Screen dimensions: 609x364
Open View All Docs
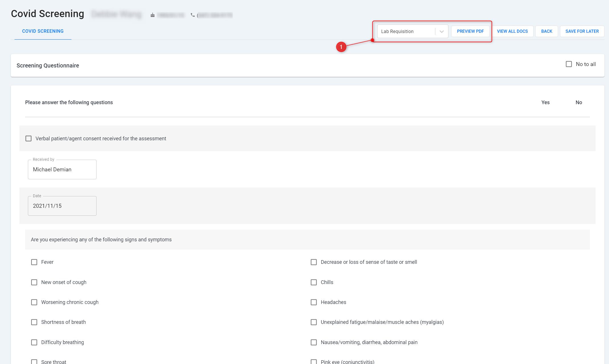512,31
